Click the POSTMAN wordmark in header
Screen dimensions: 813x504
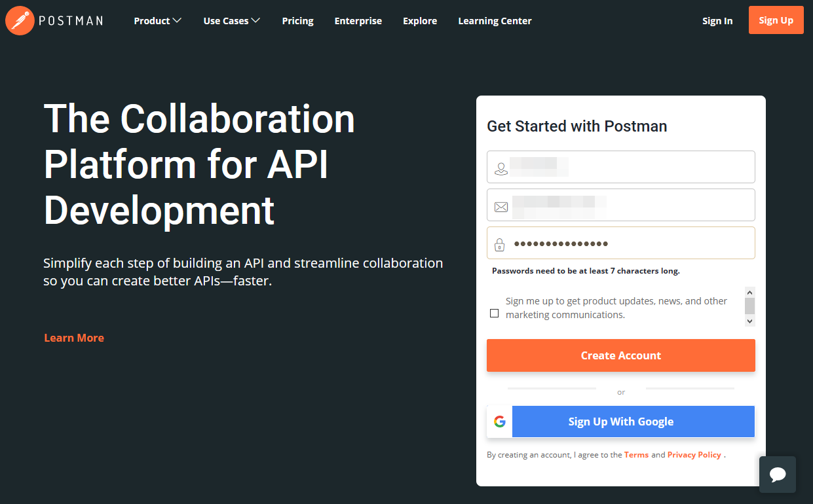pyautogui.click(x=71, y=21)
